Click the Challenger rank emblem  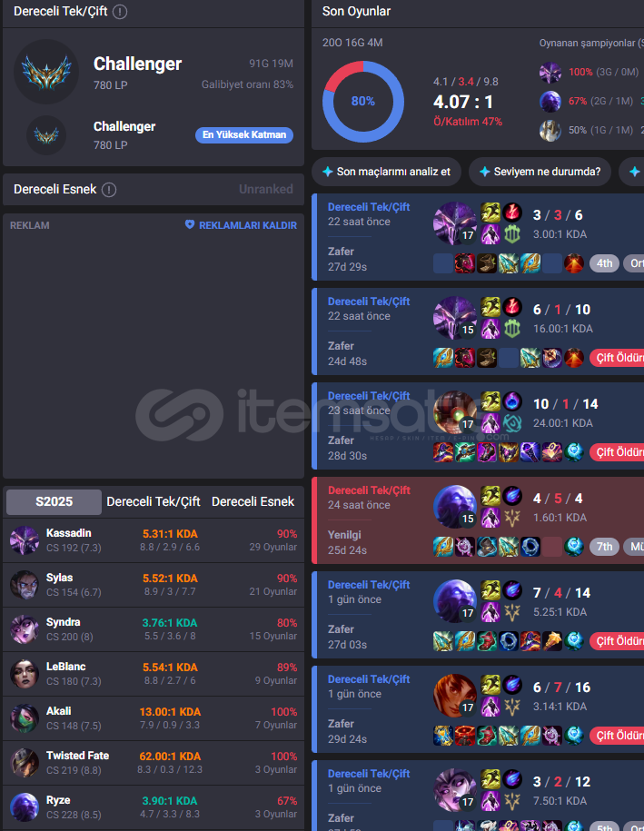[x=46, y=72]
